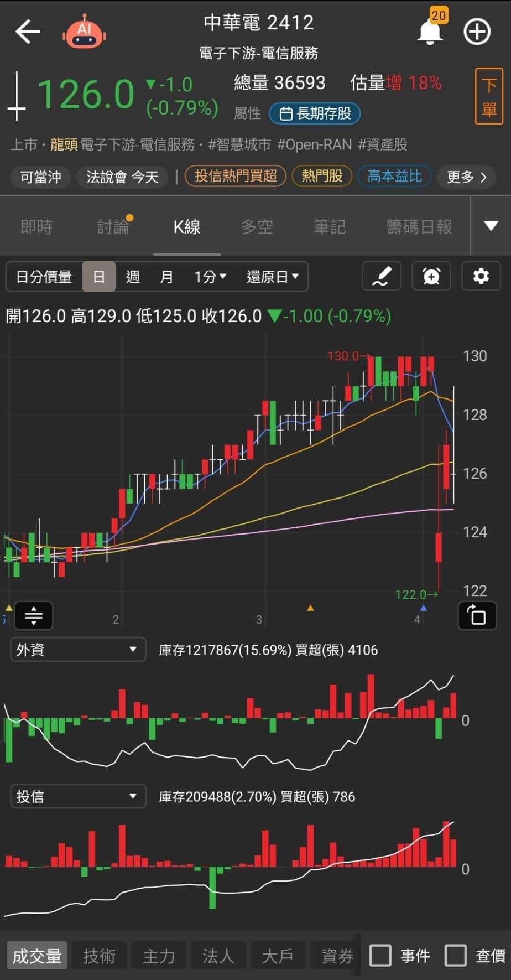The width and height of the screenshot is (511, 980).
Task: Open 外資 indicator dropdown
Action: [x=78, y=650]
